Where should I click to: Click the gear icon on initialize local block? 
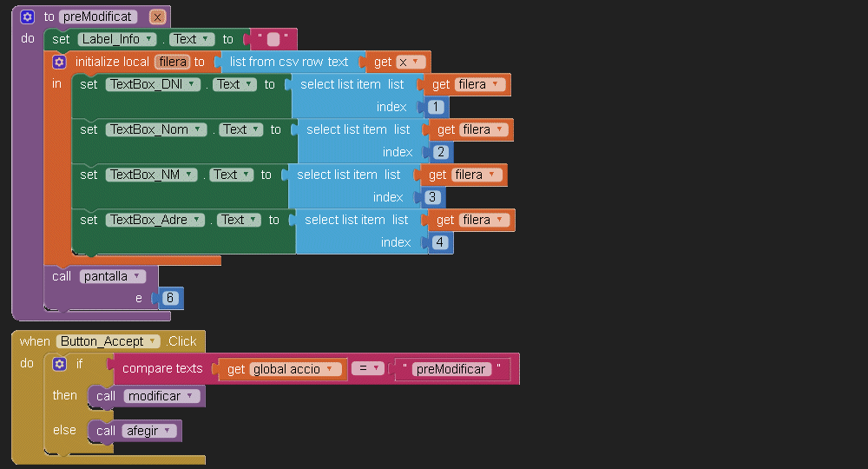click(x=59, y=62)
